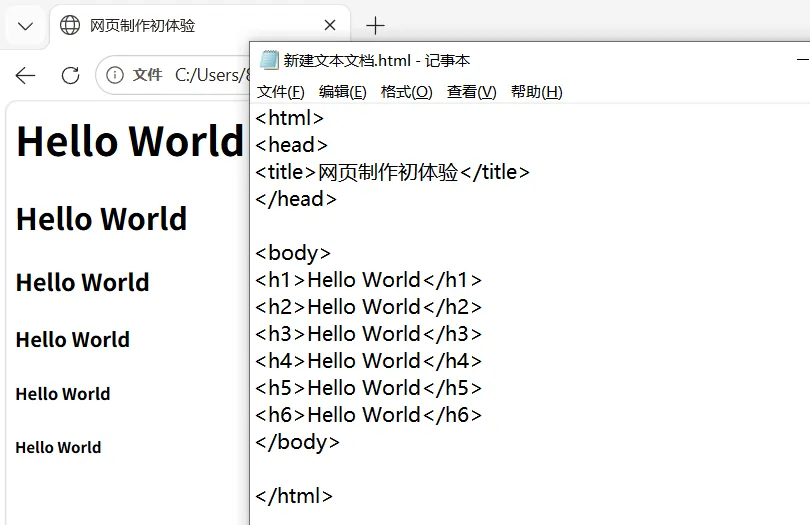
Task: Click the <h3>Hello World</h3> code line
Action: pyautogui.click(x=368, y=334)
